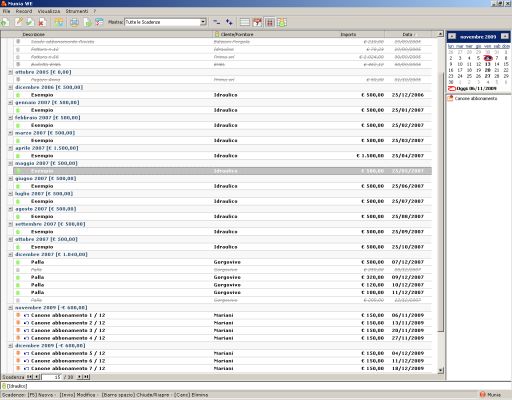Click the Munia icon in status bar
Screen dimensions: 512x400
(x=482, y=395)
